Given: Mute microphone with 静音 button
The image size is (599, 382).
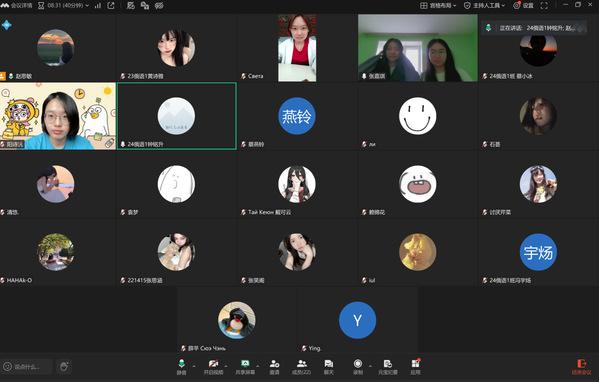Looking at the screenshot, I should coord(181,366).
